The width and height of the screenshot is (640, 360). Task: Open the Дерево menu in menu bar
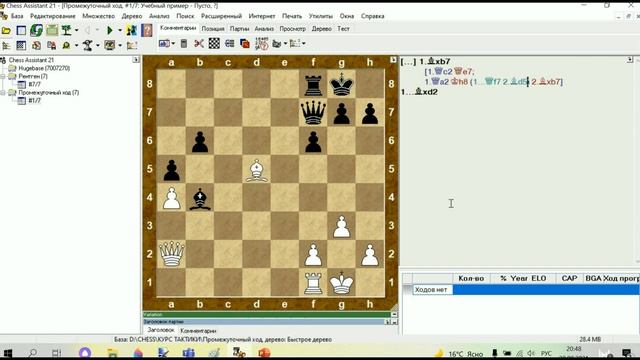point(132,16)
